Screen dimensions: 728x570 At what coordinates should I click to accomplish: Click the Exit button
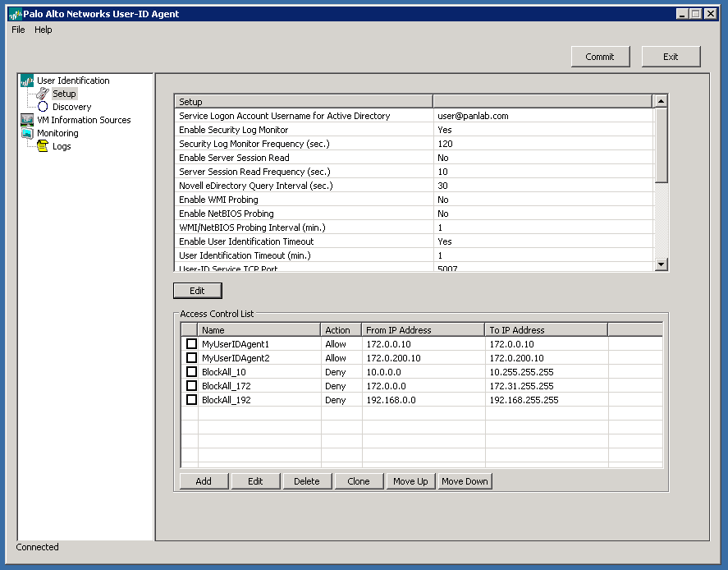[671, 57]
